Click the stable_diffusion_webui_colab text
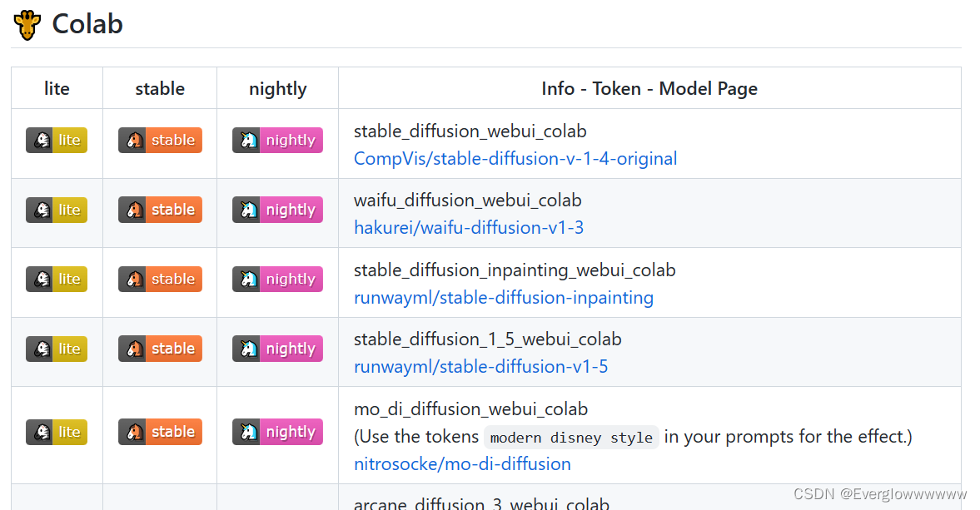980x510 pixels. [470, 131]
